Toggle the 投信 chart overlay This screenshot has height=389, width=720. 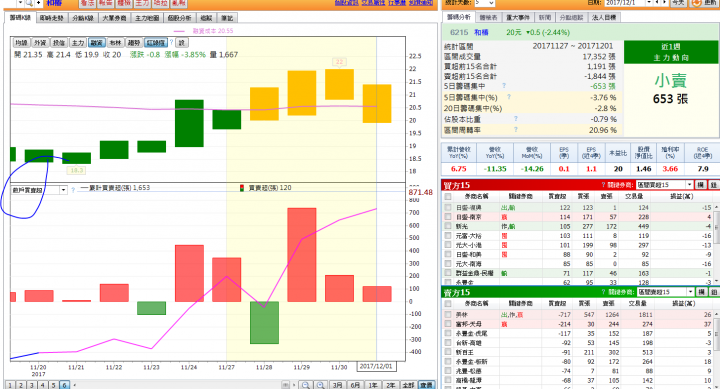pyautogui.click(x=59, y=43)
